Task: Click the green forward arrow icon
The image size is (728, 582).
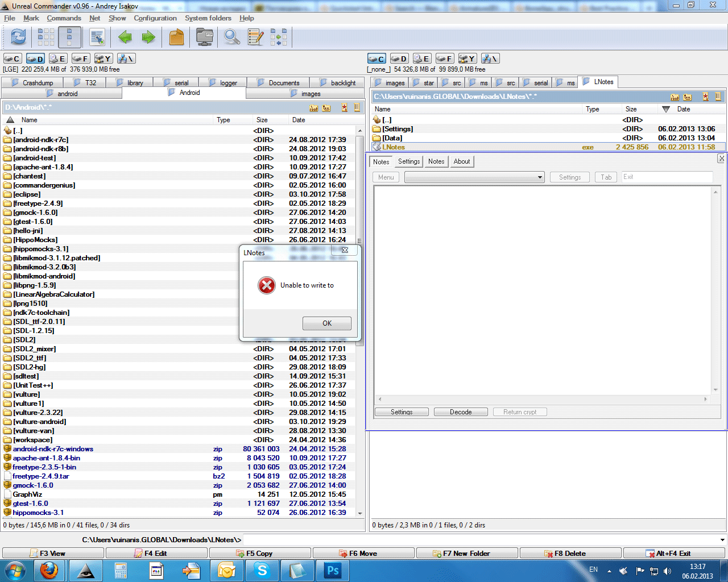Action: [148, 38]
